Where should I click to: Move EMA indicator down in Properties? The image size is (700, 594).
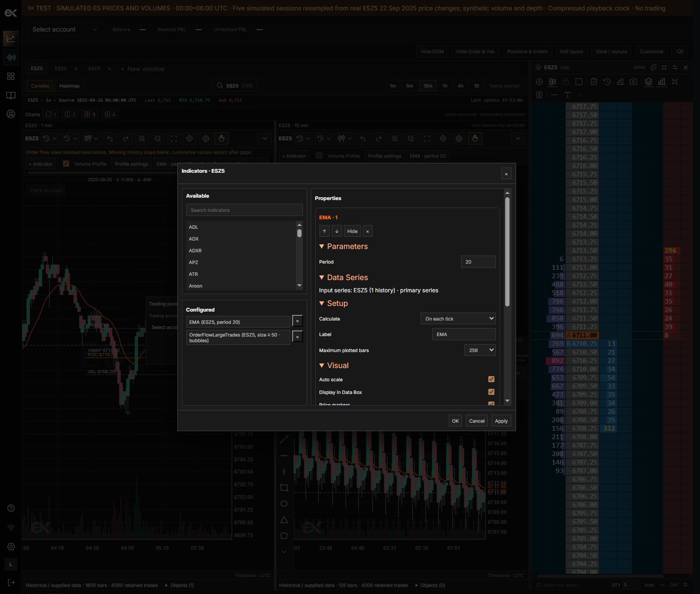pyautogui.click(x=337, y=231)
